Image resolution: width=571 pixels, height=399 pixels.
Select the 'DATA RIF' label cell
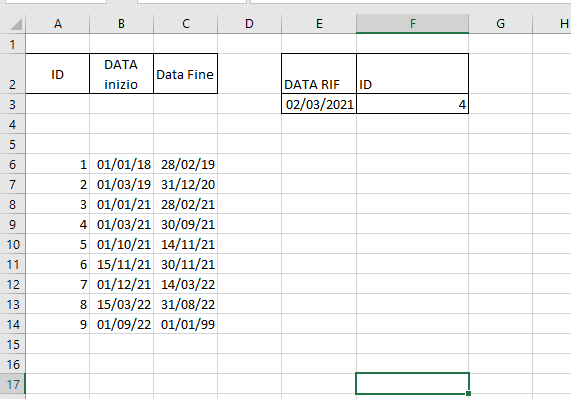pyautogui.click(x=319, y=74)
